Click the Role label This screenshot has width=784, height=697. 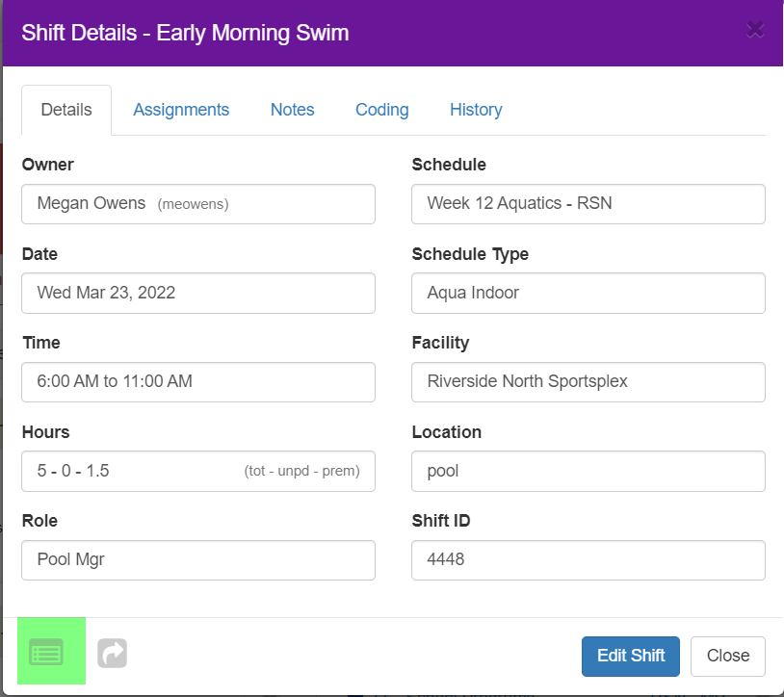tap(40, 521)
